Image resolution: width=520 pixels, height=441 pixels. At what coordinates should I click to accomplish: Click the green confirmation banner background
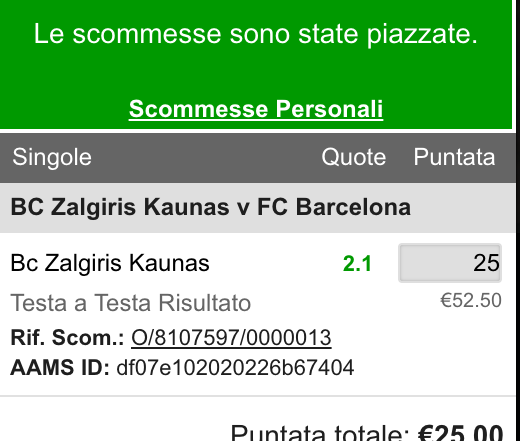click(x=256, y=72)
